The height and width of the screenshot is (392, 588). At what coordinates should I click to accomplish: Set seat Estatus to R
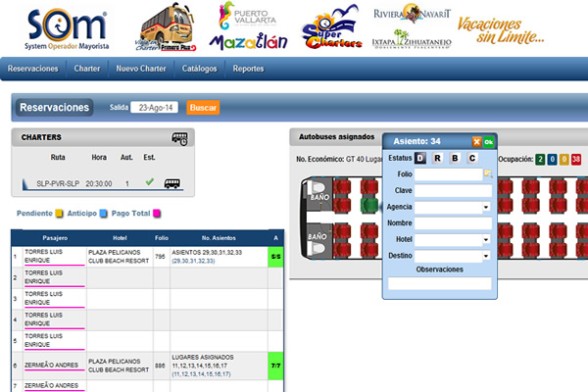pos(438,158)
